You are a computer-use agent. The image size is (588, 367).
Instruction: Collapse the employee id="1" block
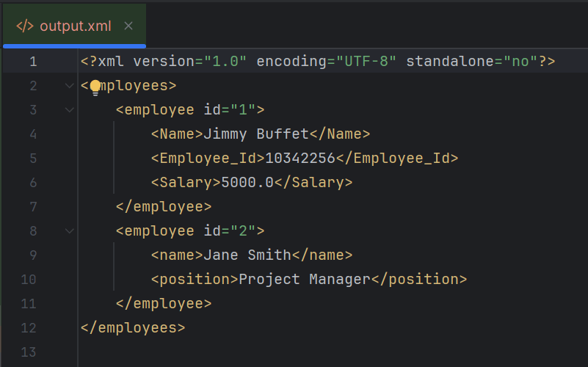point(70,110)
